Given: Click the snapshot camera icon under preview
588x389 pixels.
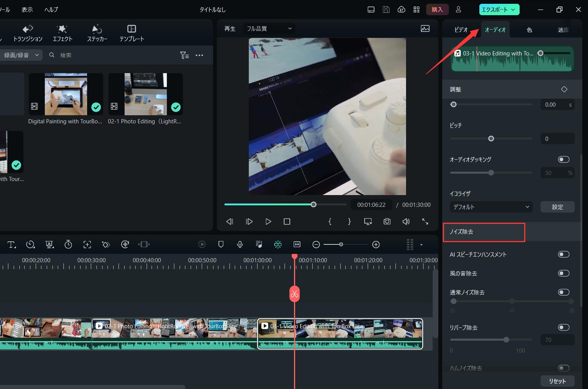Looking at the screenshot, I should [x=387, y=221].
